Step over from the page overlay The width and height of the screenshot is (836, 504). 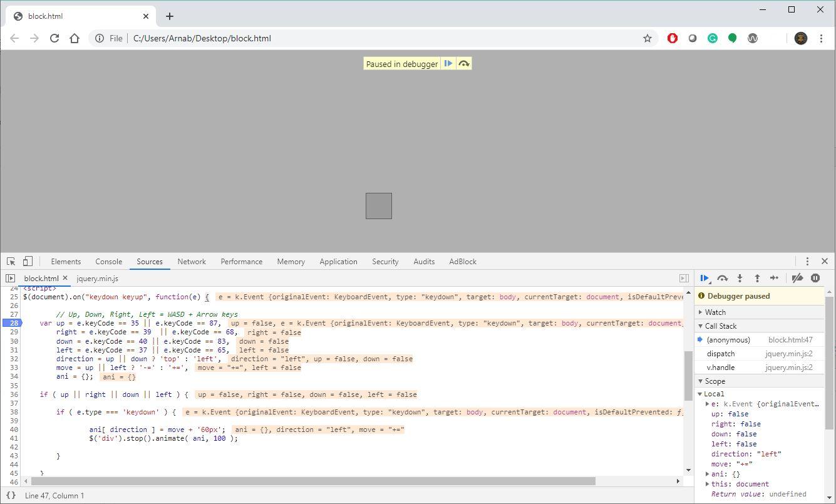tap(464, 63)
